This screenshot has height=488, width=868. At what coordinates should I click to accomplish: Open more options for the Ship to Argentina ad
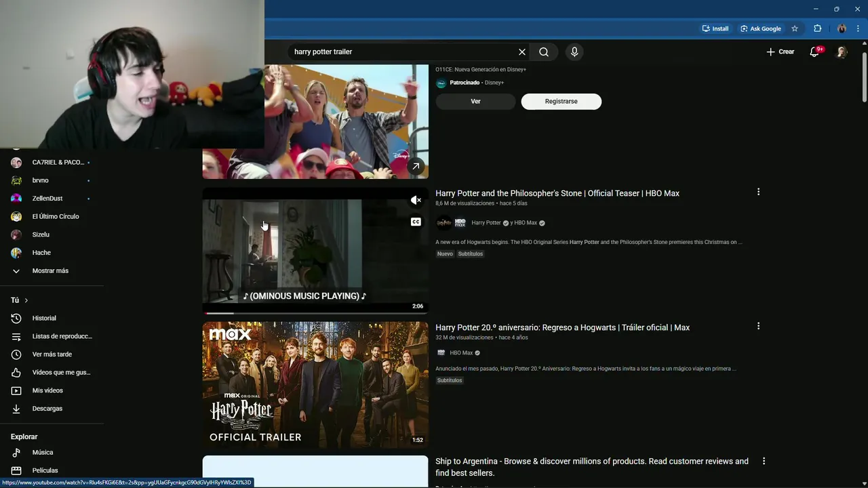click(764, 461)
